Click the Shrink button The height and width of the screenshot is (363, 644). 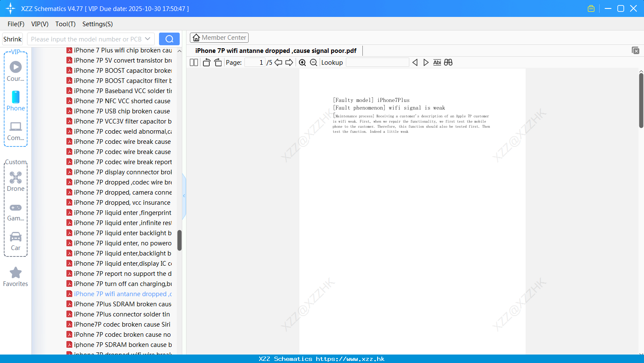click(x=13, y=39)
